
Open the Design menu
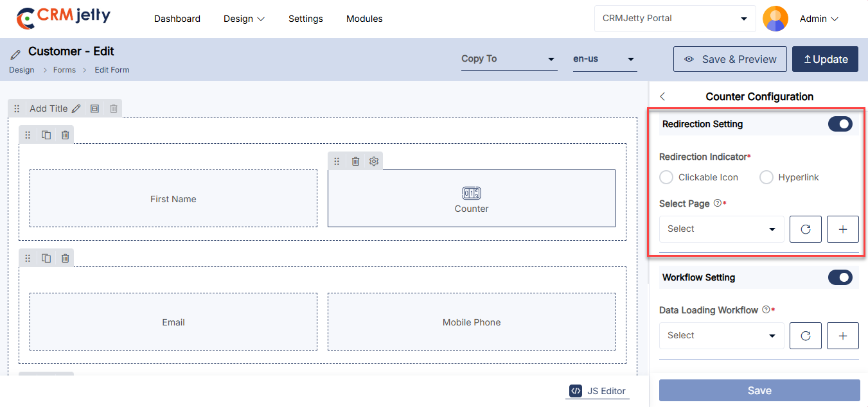pos(244,19)
